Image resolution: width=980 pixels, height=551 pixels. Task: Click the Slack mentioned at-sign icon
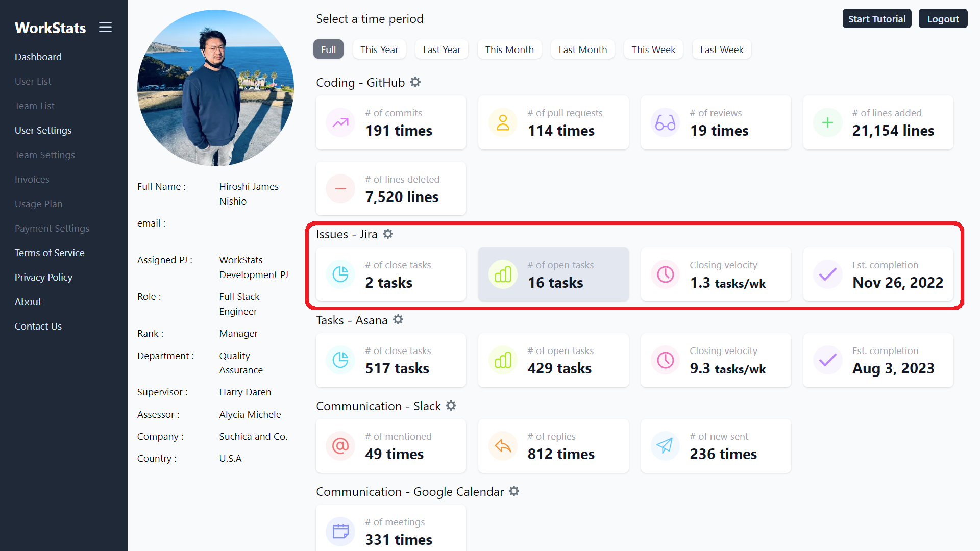coord(340,446)
